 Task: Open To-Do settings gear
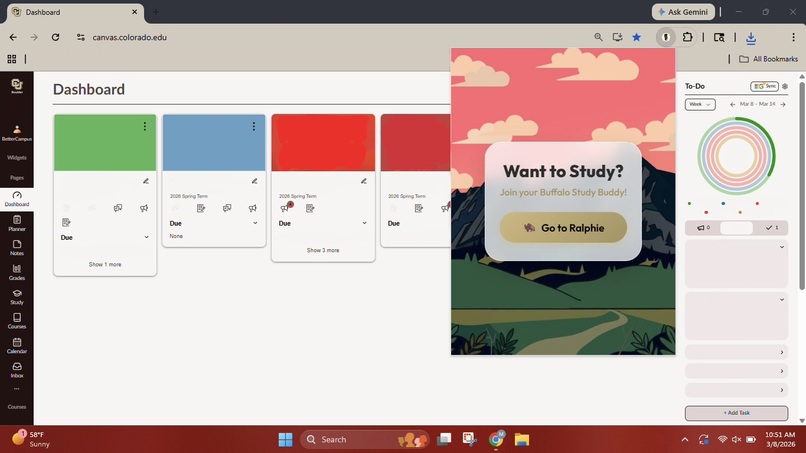pos(785,86)
